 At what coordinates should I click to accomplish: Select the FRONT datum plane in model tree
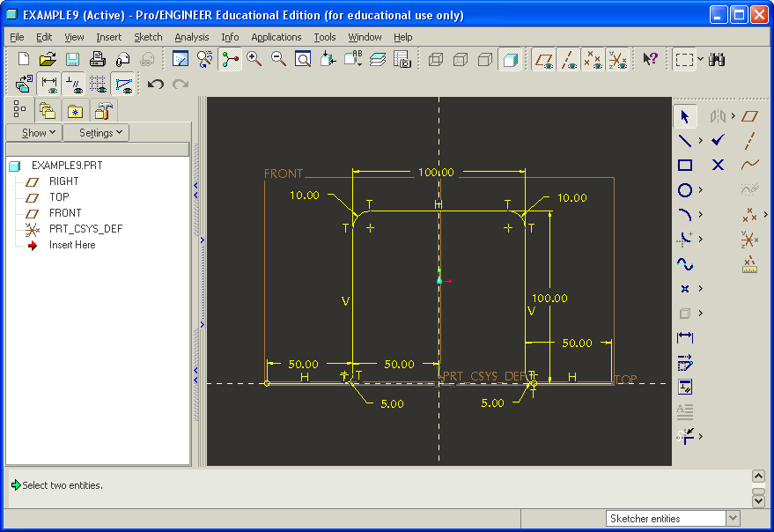coord(65,213)
